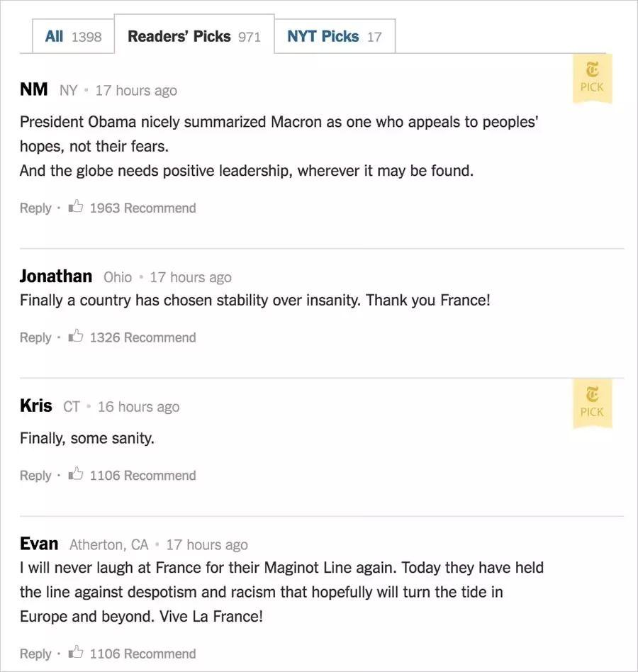
Task: Click the commenter name NM
Action: tap(34, 89)
